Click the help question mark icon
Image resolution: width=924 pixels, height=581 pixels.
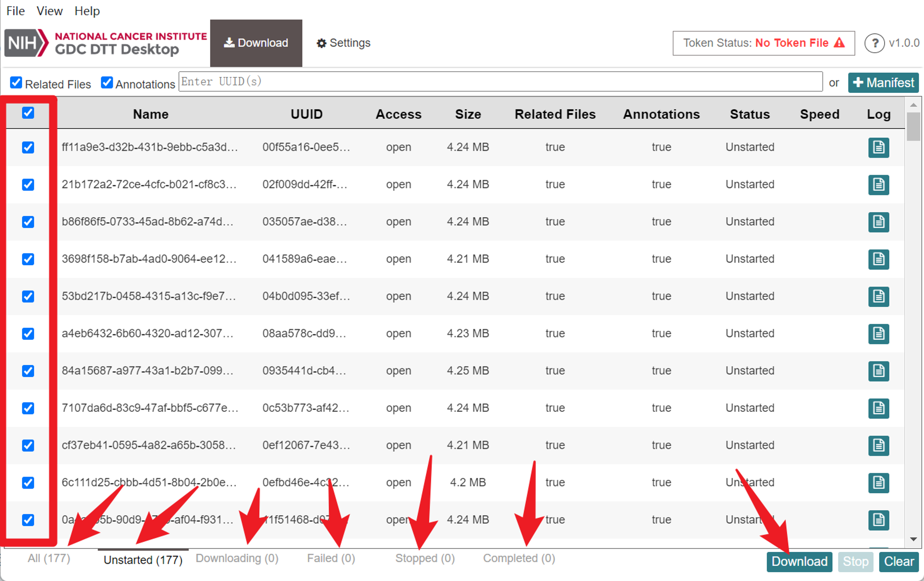(x=874, y=43)
